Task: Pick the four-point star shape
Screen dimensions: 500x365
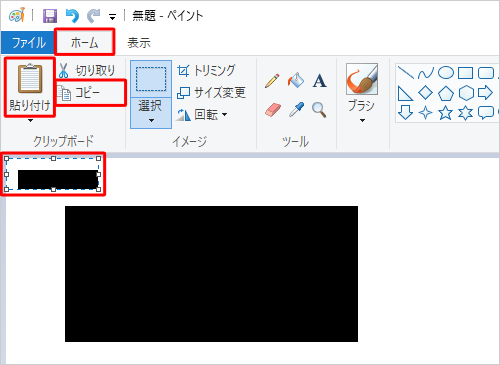Action: coord(426,113)
